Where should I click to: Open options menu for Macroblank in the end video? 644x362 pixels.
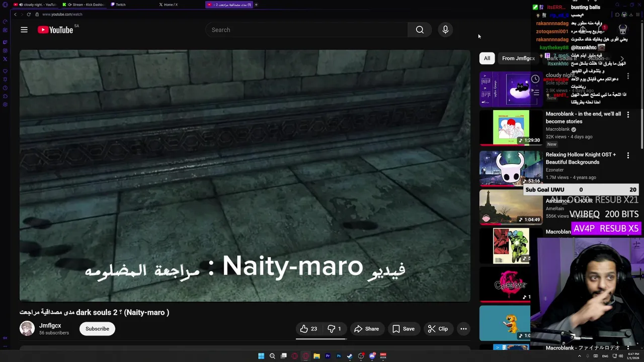pyautogui.click(x=628, y=115)
